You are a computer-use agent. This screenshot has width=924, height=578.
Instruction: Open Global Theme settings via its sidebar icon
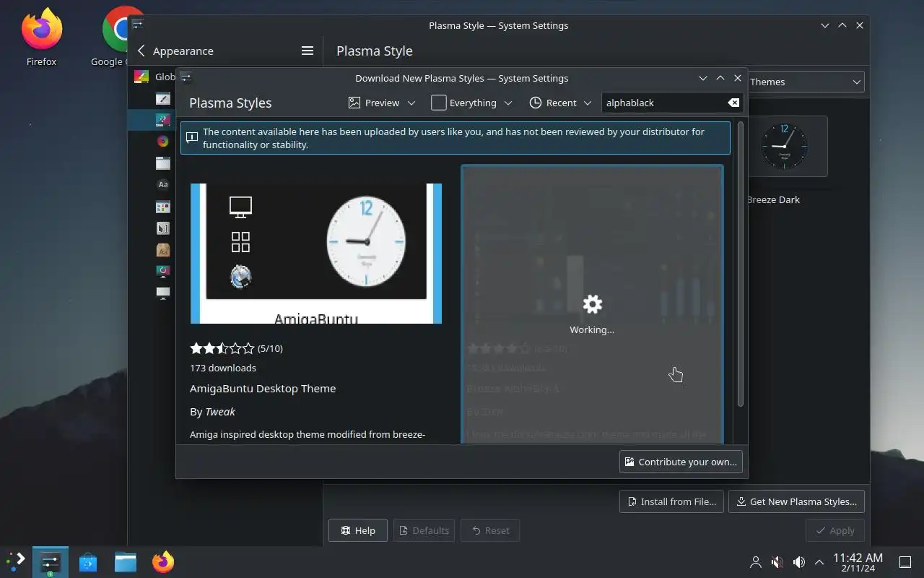tap(141, 77)
